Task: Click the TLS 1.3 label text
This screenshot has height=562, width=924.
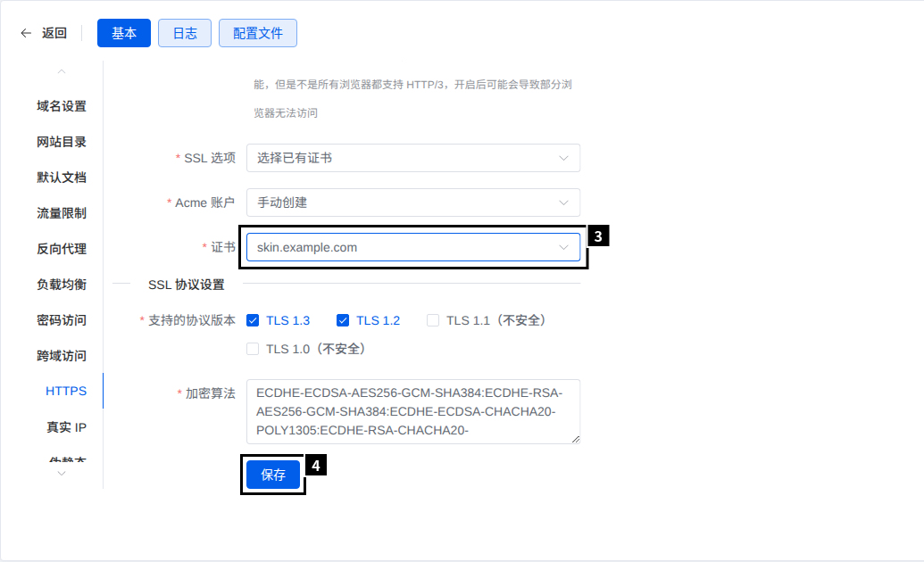Action: coord(287,320)
